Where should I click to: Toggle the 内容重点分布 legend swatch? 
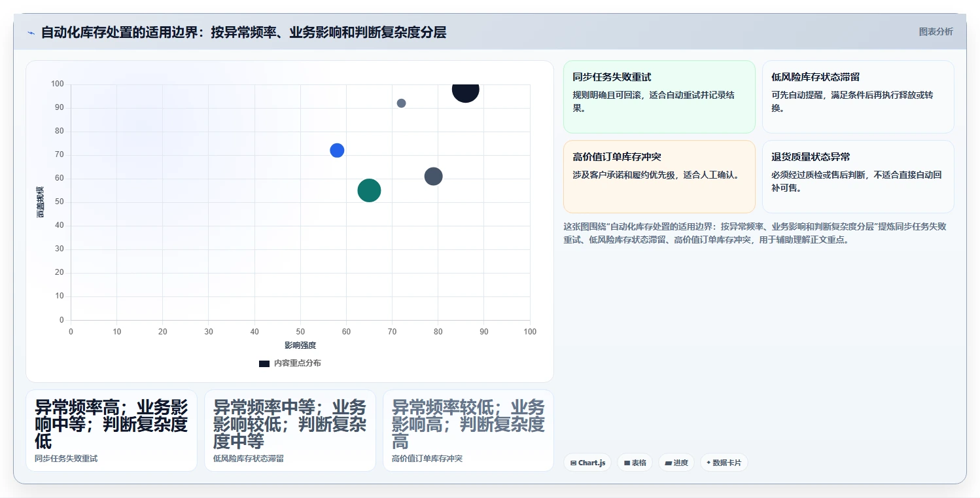[x=264, y=363]
